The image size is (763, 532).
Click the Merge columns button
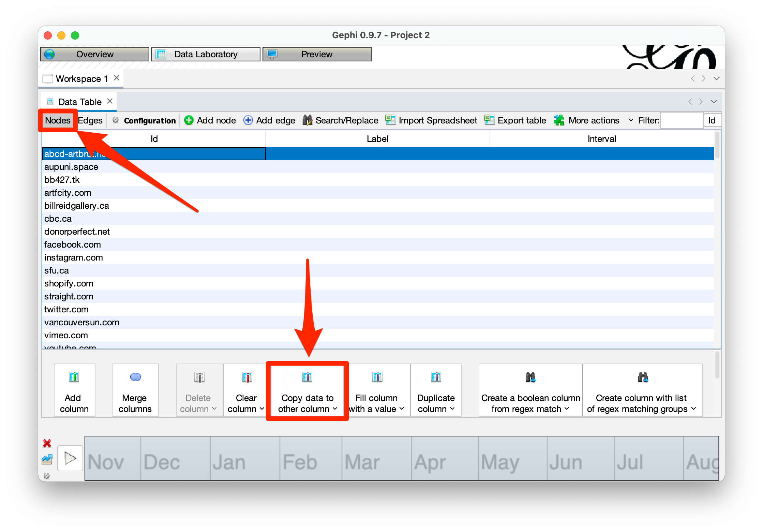tap(135, 390)
